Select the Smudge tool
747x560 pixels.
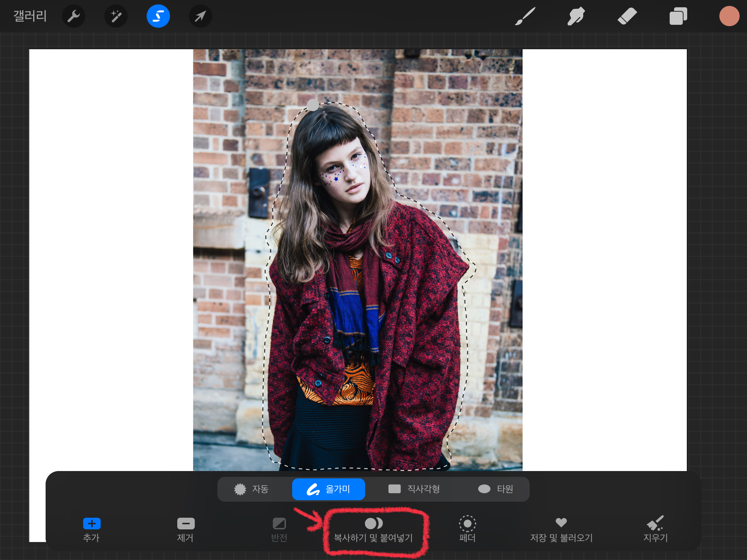tap(576, 16)
